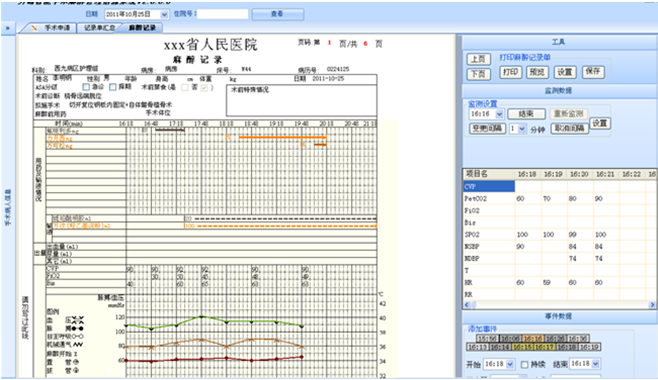Click the 保存 save button

coord(593,72)
